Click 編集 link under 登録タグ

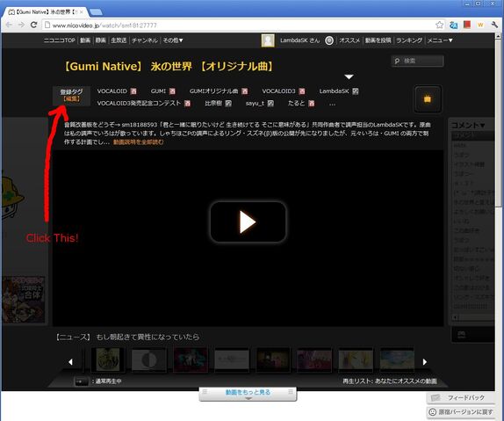point(71,98)
